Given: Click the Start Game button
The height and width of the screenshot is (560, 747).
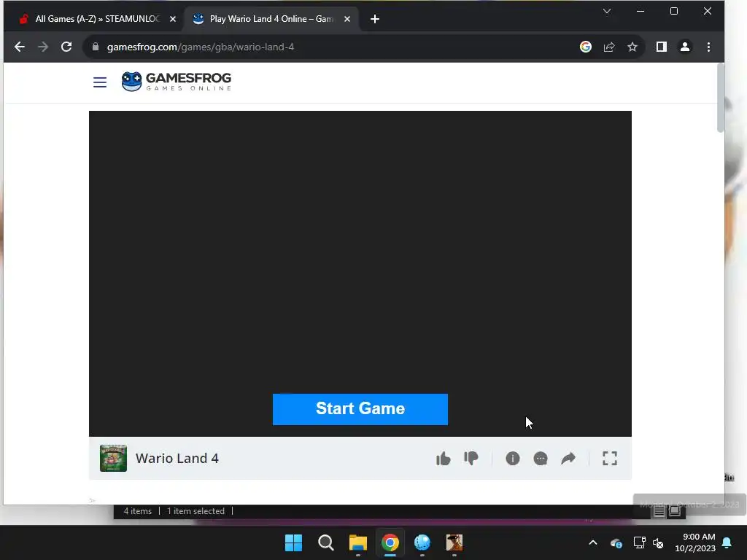Looking at the screenshot, I should 360,409.
